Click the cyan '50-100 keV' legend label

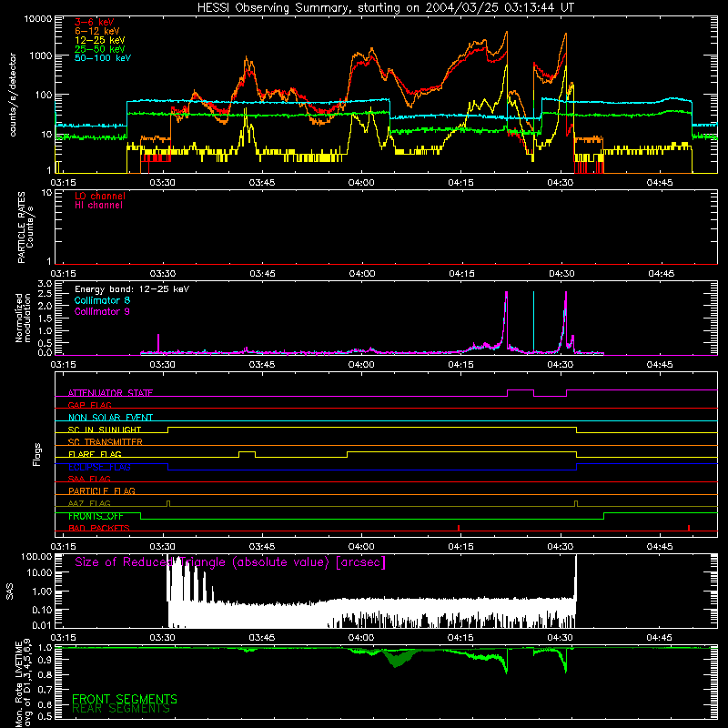(x=103, y=57)
